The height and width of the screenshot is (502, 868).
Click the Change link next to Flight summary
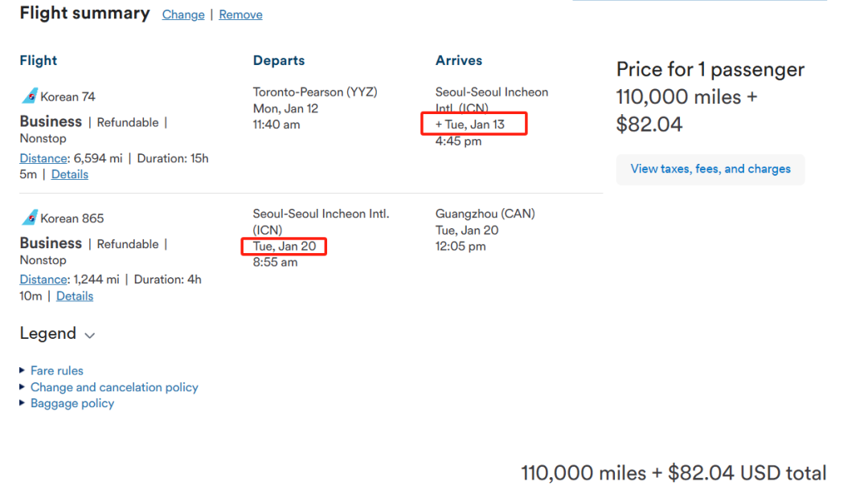pos(183,14)
